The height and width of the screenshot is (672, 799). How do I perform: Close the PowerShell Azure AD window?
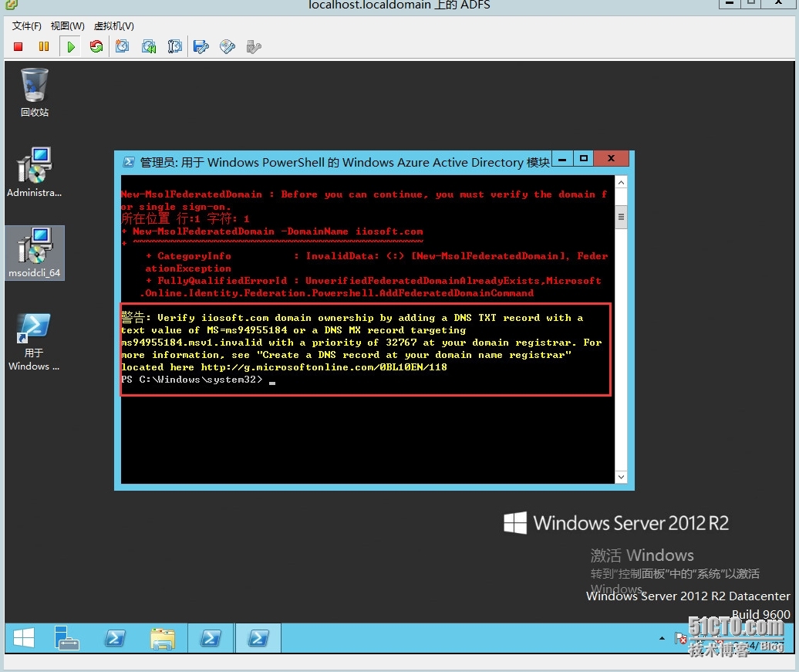click(611, 159)
